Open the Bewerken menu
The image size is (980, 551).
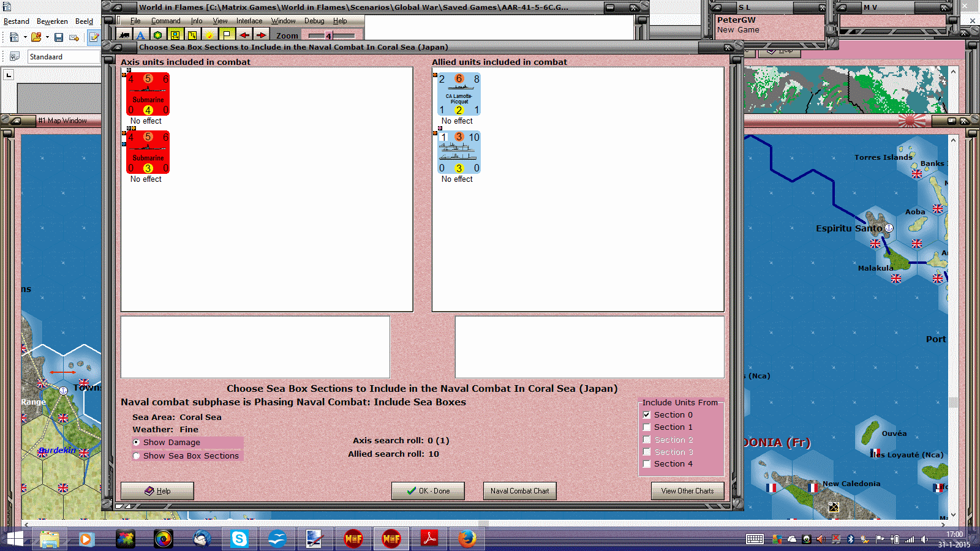click(x=52, y=21)
